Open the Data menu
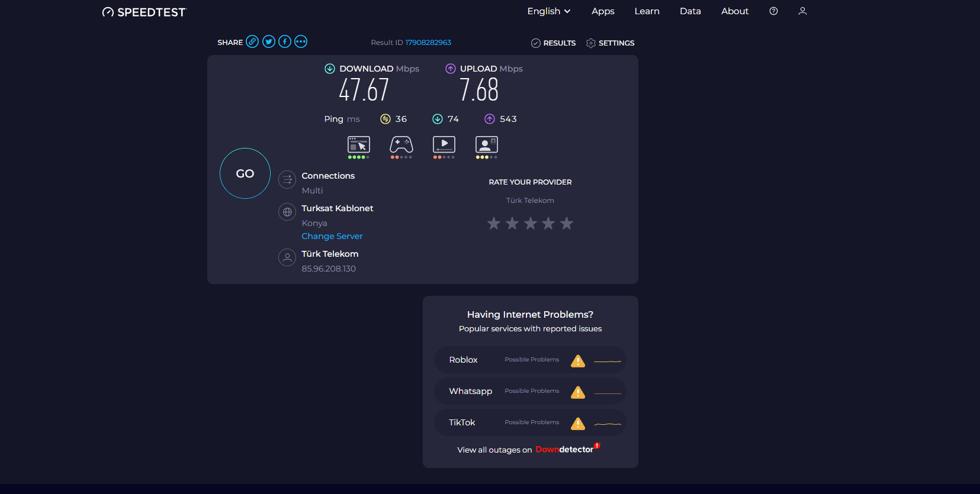980x494 pixels. point(690,11)
